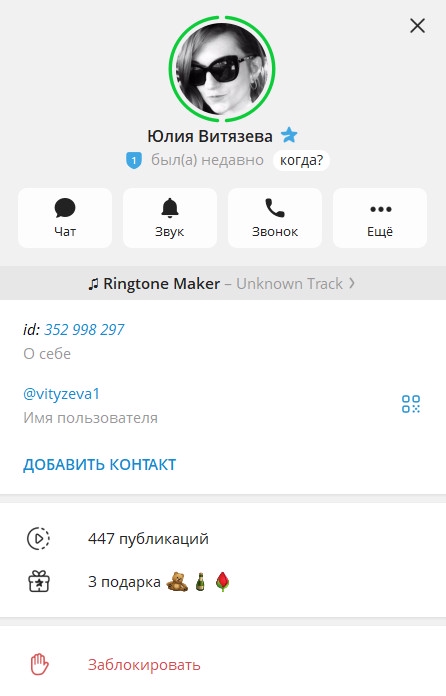
Task: Click the premium star badge beside name
Action: tap(289, 135)
